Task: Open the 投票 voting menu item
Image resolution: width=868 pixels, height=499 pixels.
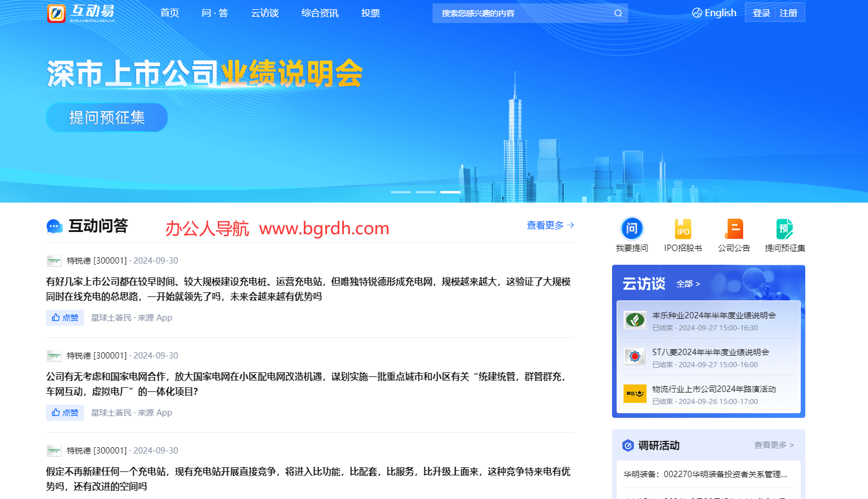Action: [370, 13]
